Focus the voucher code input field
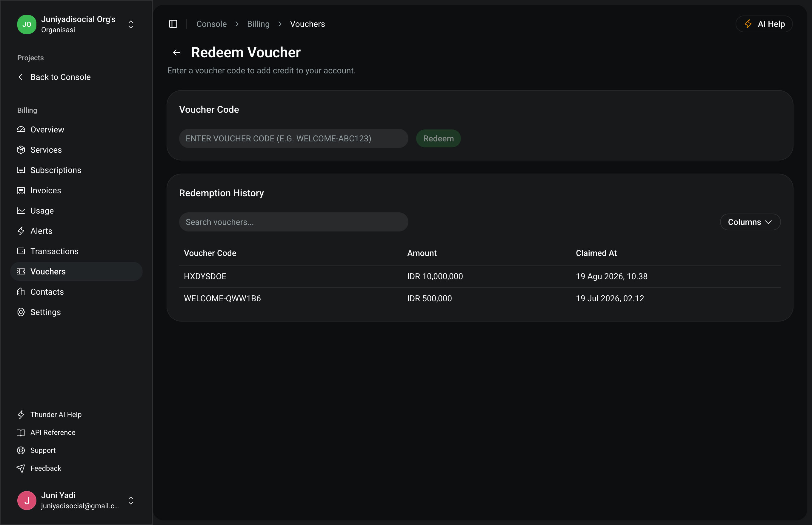The height and width of the screenshot is (525, 812). tap(293, 138)
